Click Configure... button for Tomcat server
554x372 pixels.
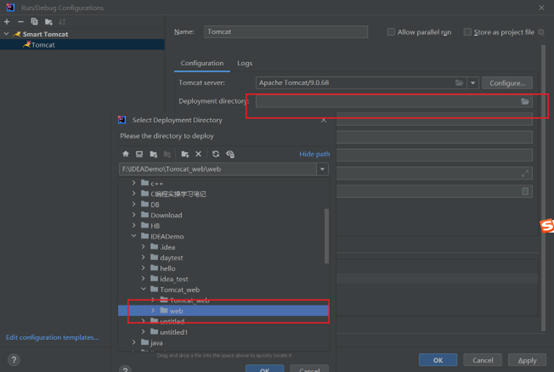point(507,83)
